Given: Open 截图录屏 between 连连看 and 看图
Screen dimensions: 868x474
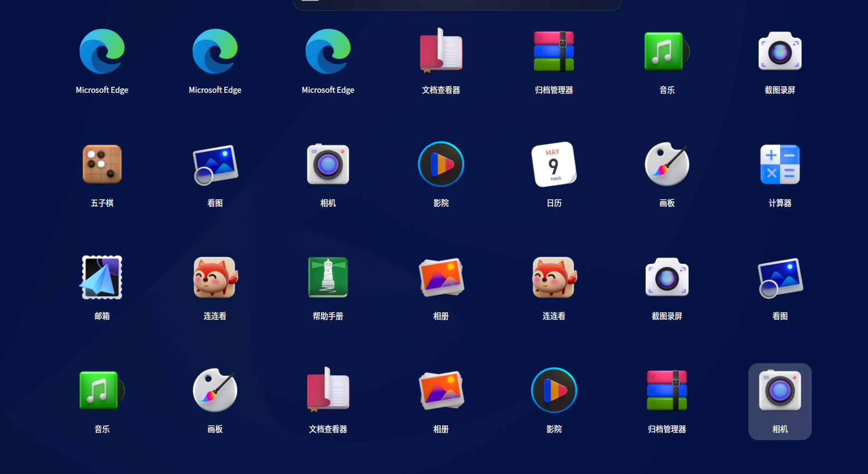Looking at the screenshot, I should click(x=667, y=277).
